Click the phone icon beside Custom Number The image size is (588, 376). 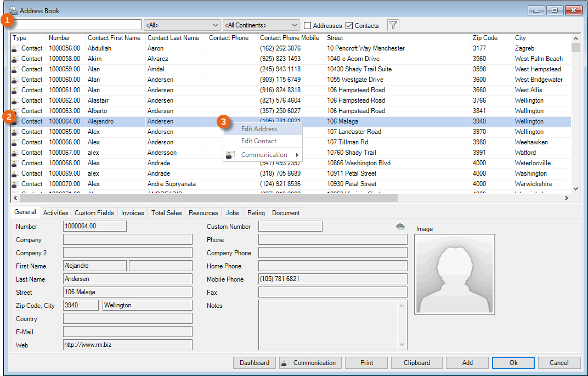point(400,226)
